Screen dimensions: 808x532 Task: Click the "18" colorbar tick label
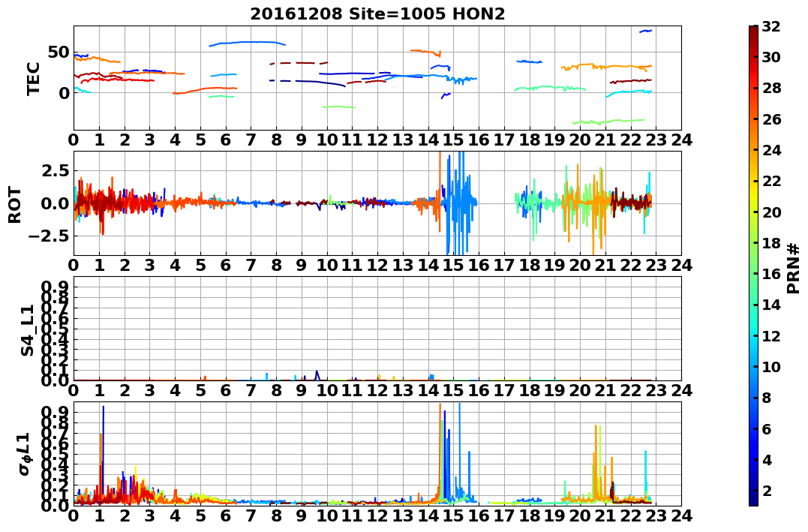pos(771,243)
